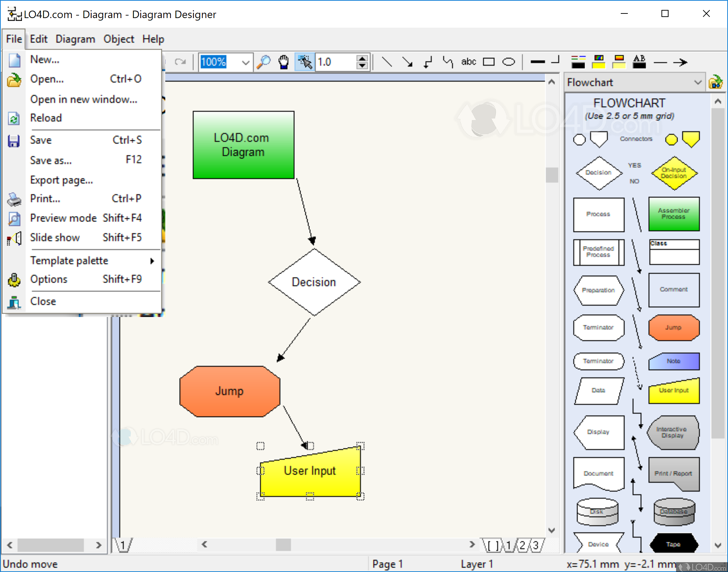Toggle the snap-to-grid pointer button
This screenshot has height=572, width=728.
304,62
